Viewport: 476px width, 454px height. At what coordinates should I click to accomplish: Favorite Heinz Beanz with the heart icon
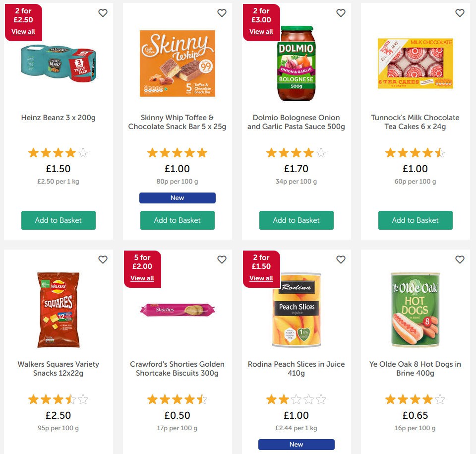pos(103,13)
